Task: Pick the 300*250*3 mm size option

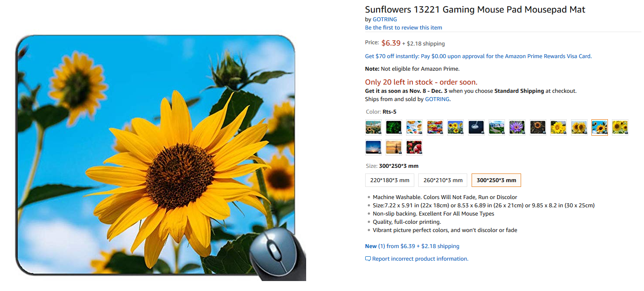Action: [496, 180]
